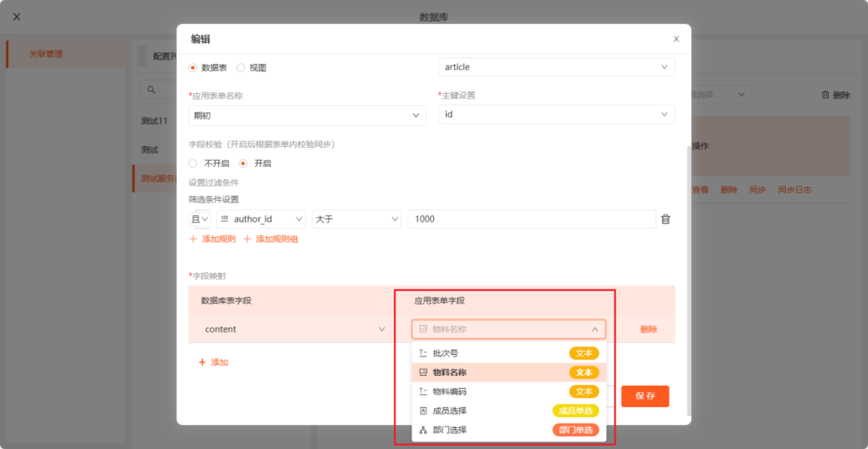Click the plus icon of 添加规则
The width and height of the screenshot is (868, 449).
click(193, 239)
